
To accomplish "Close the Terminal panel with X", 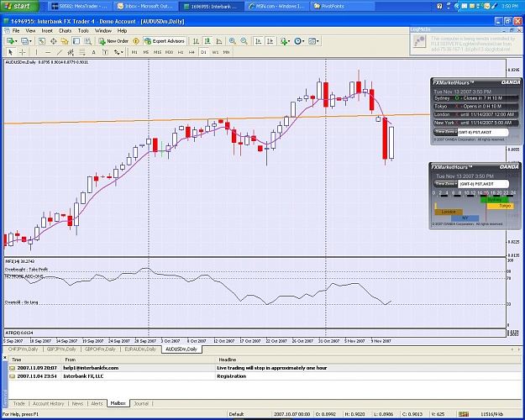I will [x=5, y=358].
